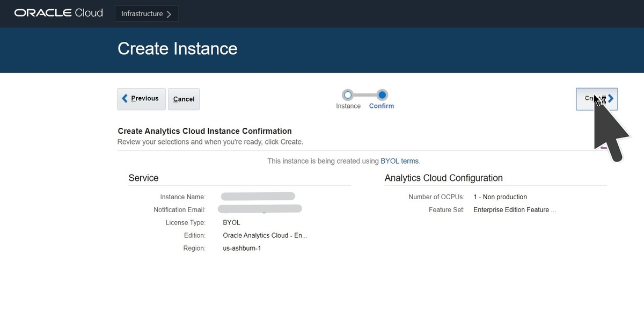Select the Confirm step circle

point(382,95)
